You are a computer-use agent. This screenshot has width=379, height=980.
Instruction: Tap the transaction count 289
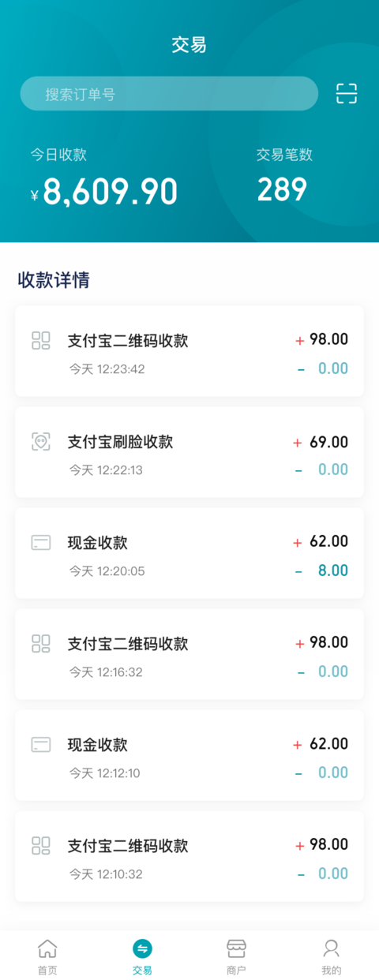(x=282, y=189)
